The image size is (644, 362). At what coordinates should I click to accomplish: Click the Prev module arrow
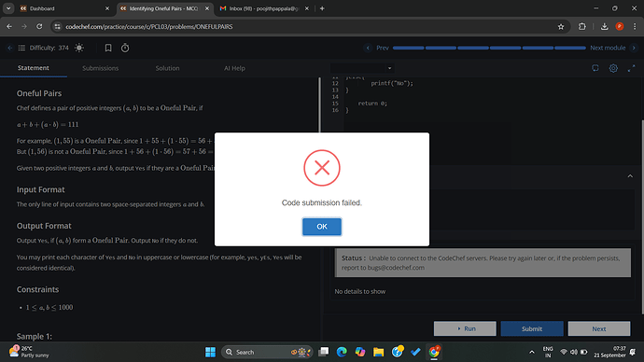pos(368,48)
